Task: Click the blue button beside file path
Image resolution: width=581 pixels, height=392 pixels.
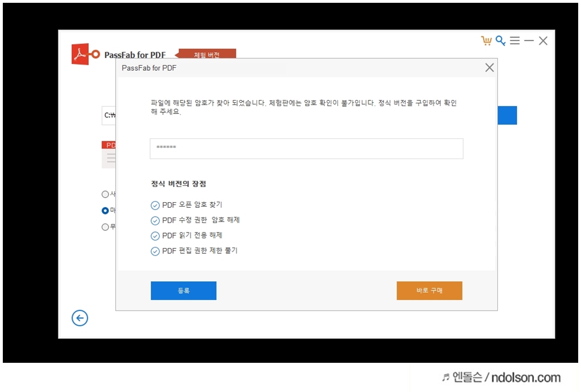Action: coord(507,115)
